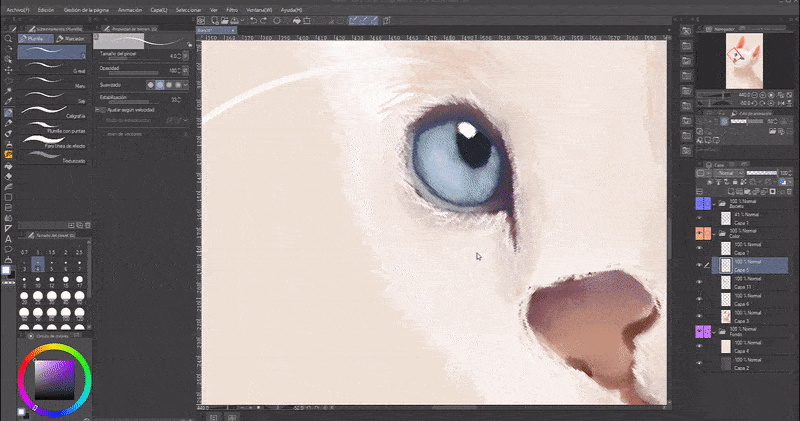Image resolution: width=800 pixels, height=421 pixels.
Task: Select the Texturizado pen sub tool
Action: tap(52, 157)
